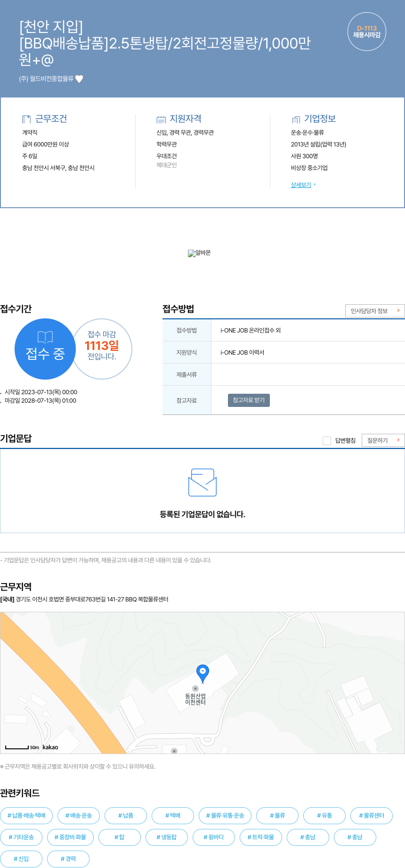Viewport: 405px width, 868px height.
Task: Click the 알바몬 broken image
Action: (x=199, y=253)
